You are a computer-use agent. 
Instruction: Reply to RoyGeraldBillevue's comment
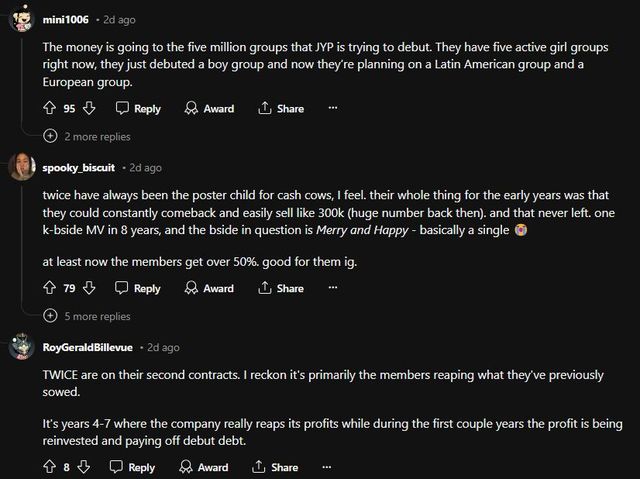pyautogui.click(x=132, y=467)
